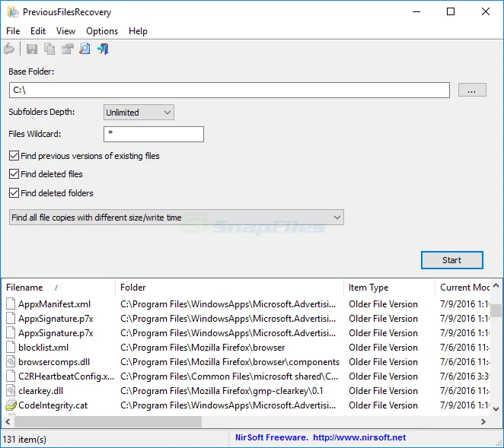Click the Start button

point(452,260)
